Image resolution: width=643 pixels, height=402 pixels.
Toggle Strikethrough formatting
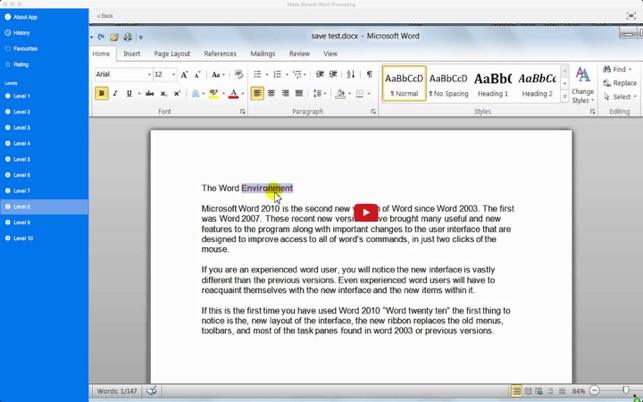[150, 94]
